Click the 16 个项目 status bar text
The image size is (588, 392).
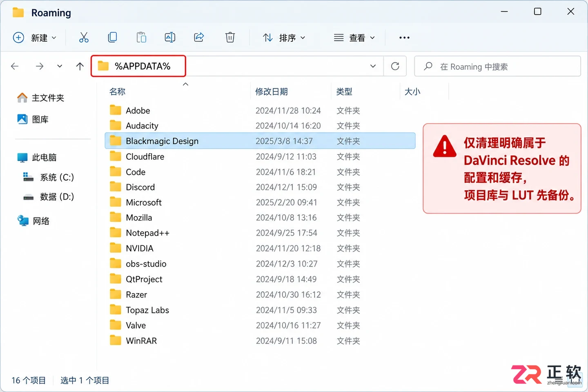pyautogui.click(x=29, y=381)
